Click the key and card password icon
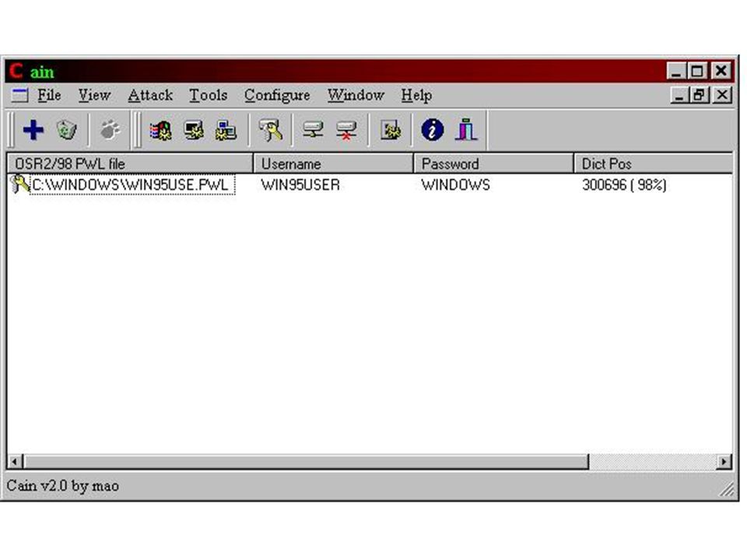The width and height of the screenshot is (747, 560). coord(270,130)
